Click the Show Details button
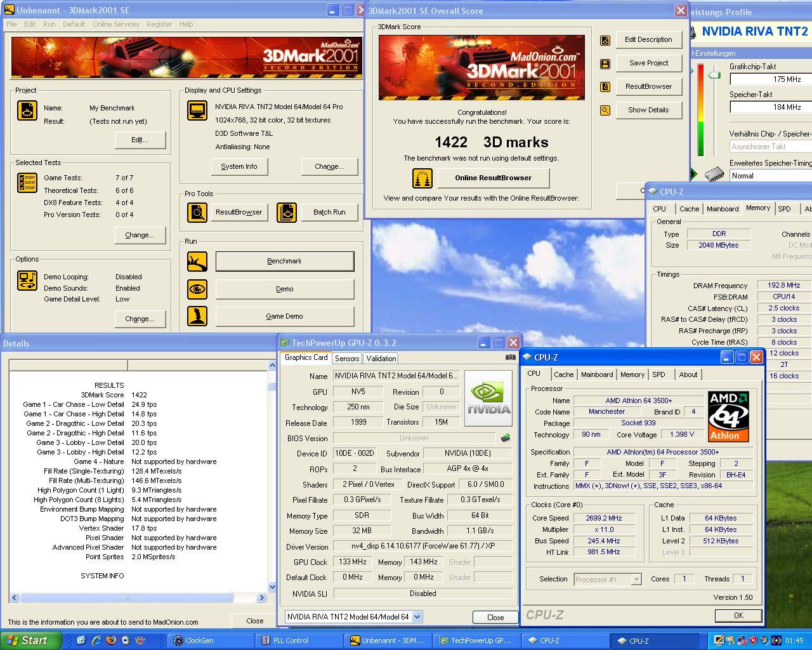This screenshot has height=650, width=812. (648, 110)
